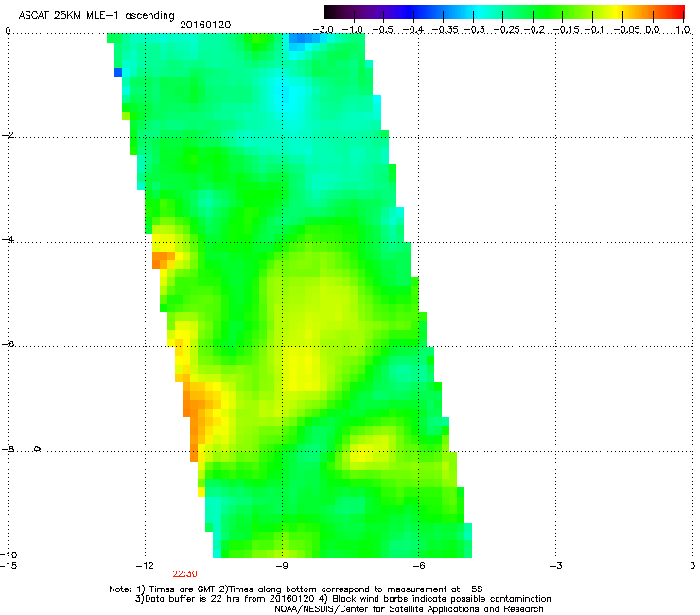Click the "-9" longitude label on bottom axis

point(281,566)
